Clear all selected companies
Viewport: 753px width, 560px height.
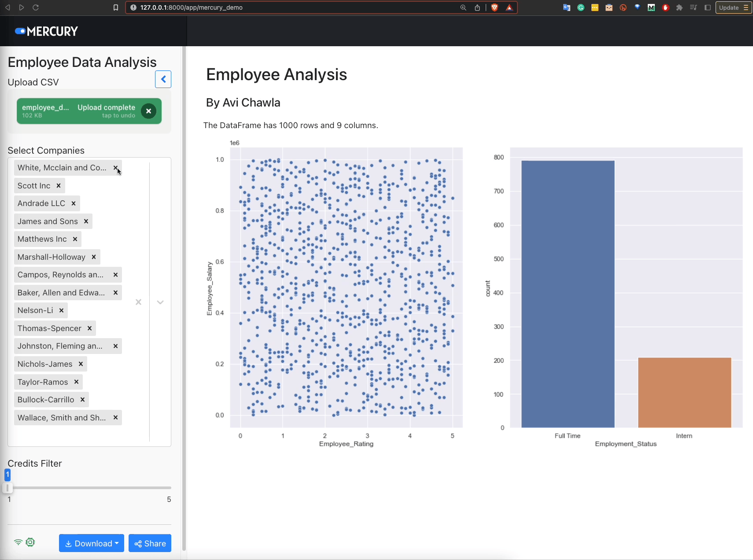click(x=138, y=302)
